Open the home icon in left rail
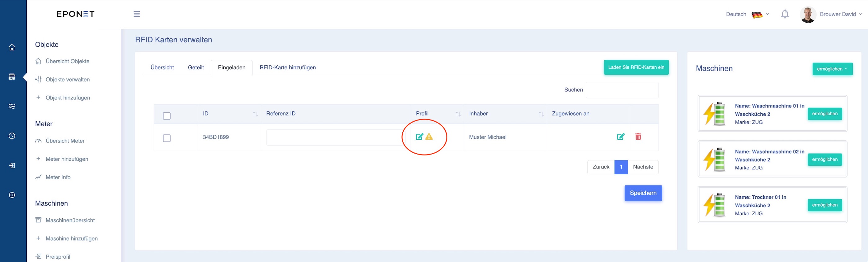Viewport: 868px width, 262px height. coord(12,47)
